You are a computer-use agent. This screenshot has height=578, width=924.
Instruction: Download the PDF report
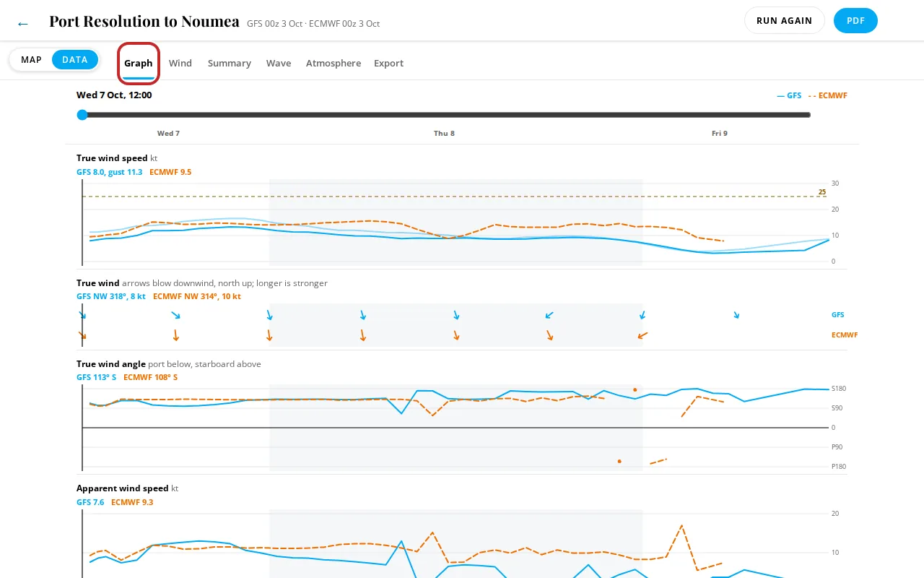click(855, 21)
